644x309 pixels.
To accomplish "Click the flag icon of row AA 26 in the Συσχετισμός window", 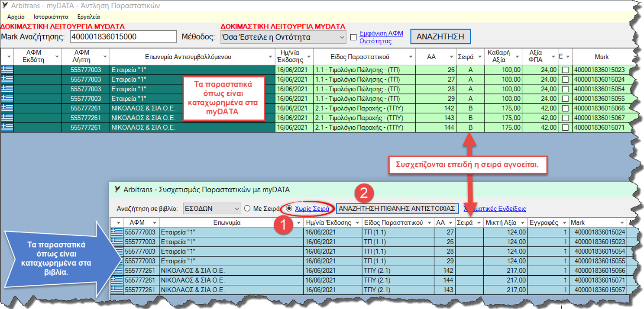I will click(x=117, y=241).
